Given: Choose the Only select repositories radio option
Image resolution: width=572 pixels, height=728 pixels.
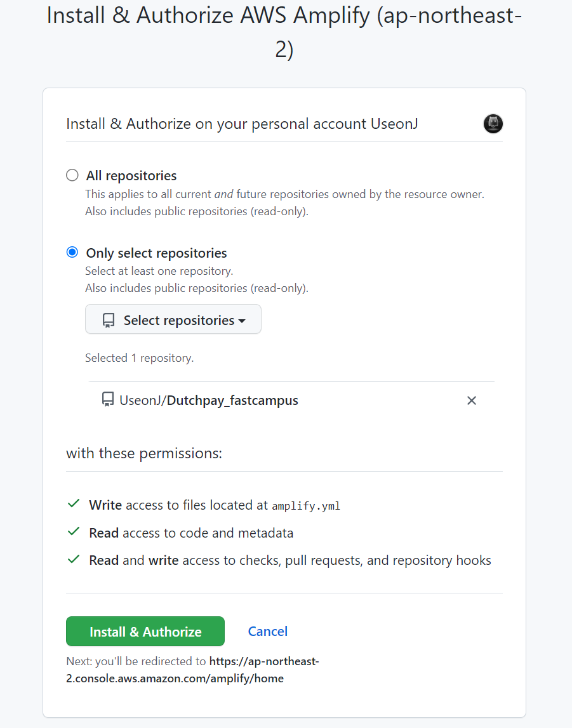Looking at the screenshot, I should [72, 253].
